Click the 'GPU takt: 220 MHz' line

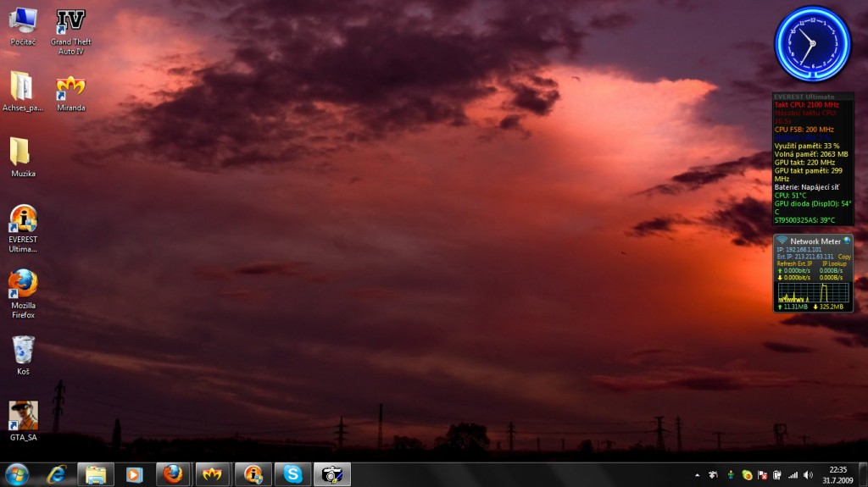coord(804,163)
